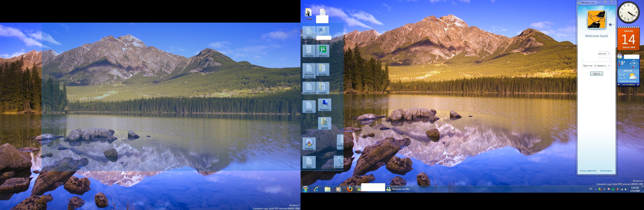This screenshot has width=644, height=210.
Task: Launch Firefox from the taskbar
Action: pyautogui.click(x=350, y=189)
